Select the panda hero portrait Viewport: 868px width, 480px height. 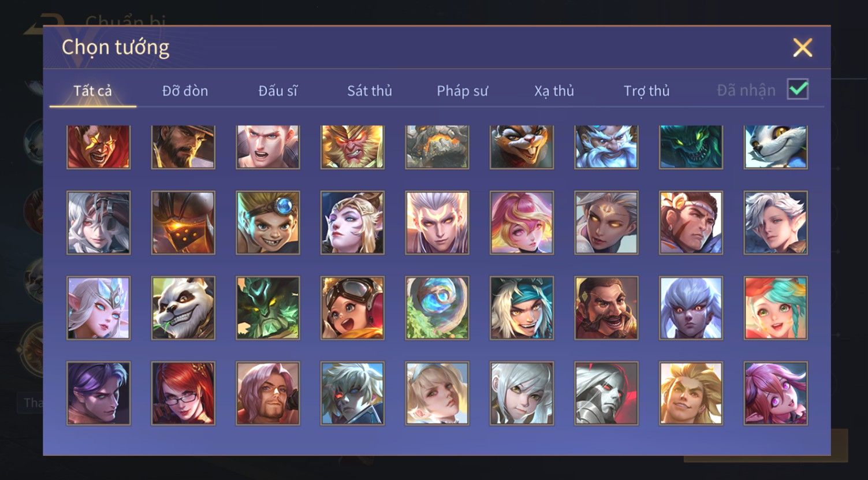point(183,308)
